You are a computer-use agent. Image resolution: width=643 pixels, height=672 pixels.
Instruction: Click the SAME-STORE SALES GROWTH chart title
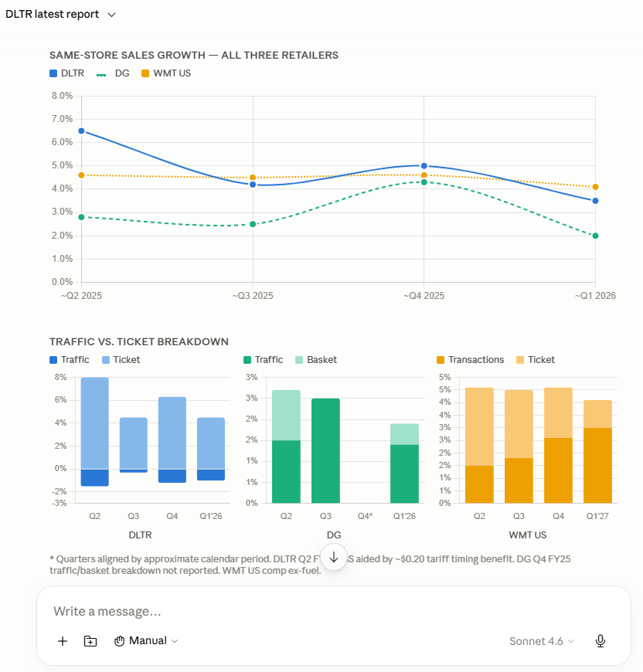pyautogui.click(x=194, y=56)
